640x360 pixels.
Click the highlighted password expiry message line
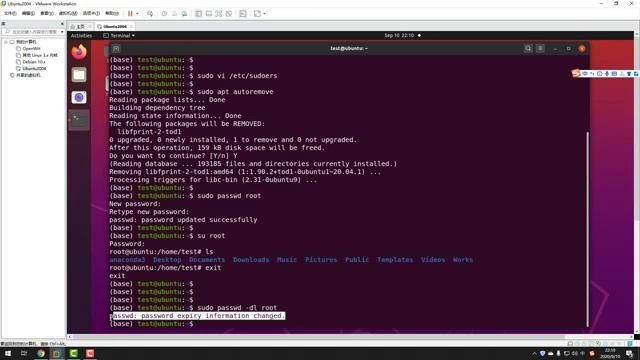(x=198, y=316)
